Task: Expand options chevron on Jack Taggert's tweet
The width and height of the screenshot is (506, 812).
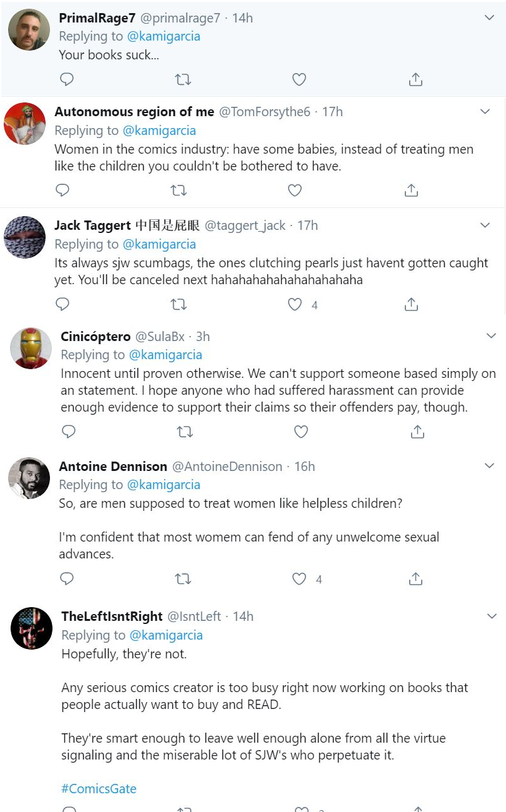Action: [x=485, y=225]
